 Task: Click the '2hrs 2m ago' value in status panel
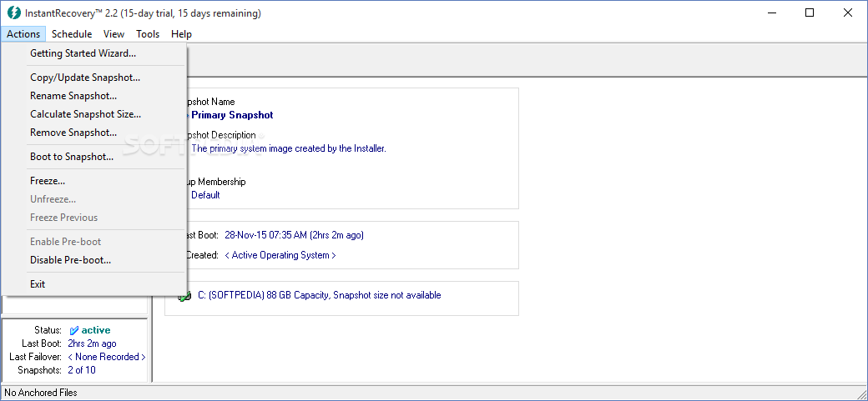point(92,343)
